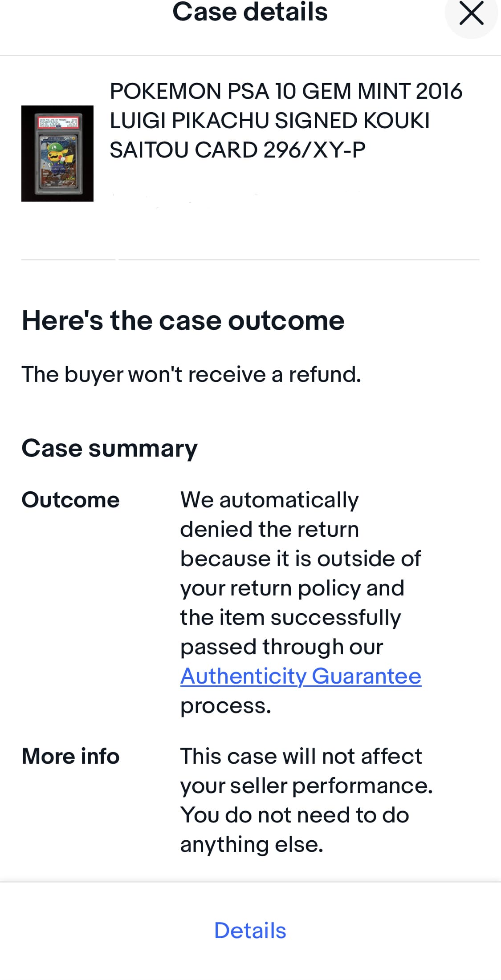Close the Case details dialog

tap(471, 13)
